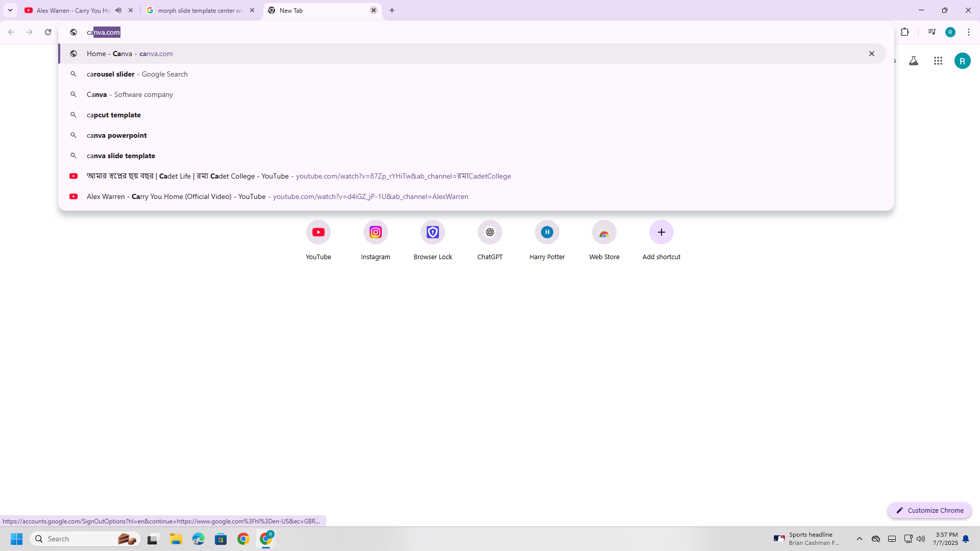Open the Extensions puzzle icon

905,32
